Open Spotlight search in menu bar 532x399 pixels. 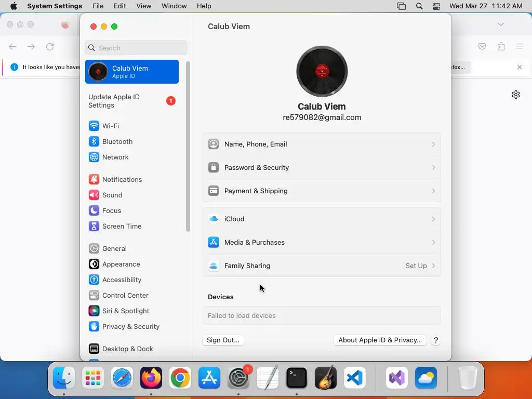[x=419, y=6]
